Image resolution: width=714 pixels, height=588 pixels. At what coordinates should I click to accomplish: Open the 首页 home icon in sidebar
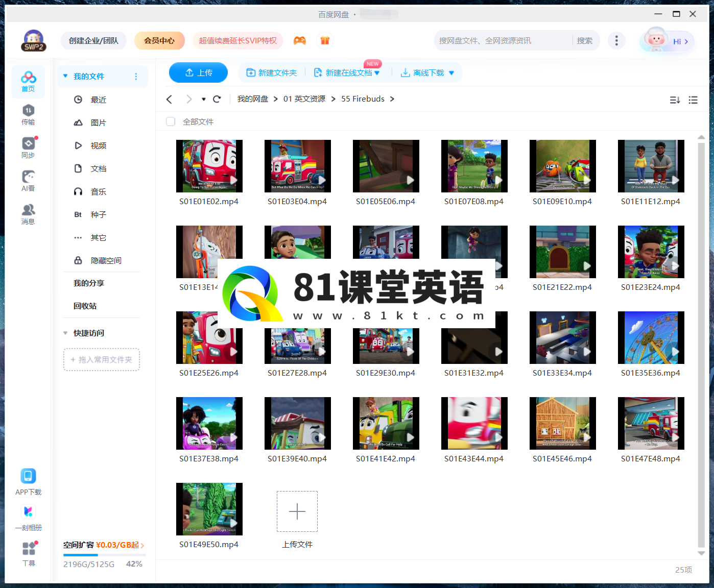pyautogui.click(x=29, y=82)
